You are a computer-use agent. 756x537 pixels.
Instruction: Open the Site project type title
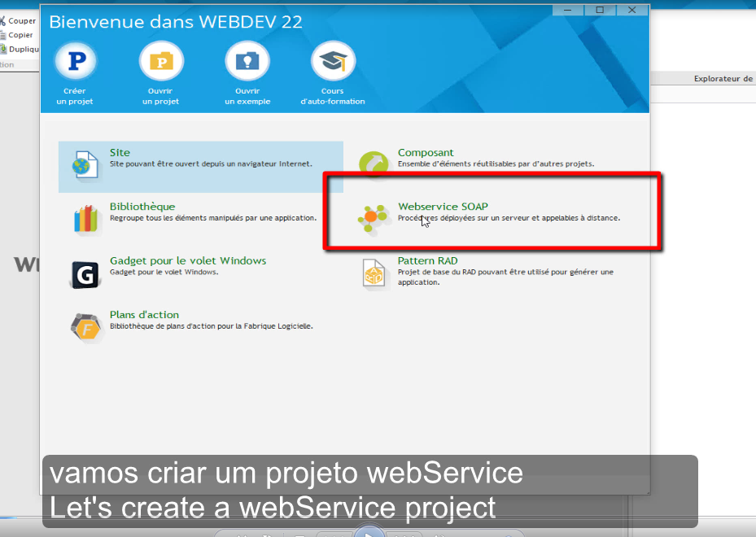(120, 153)
